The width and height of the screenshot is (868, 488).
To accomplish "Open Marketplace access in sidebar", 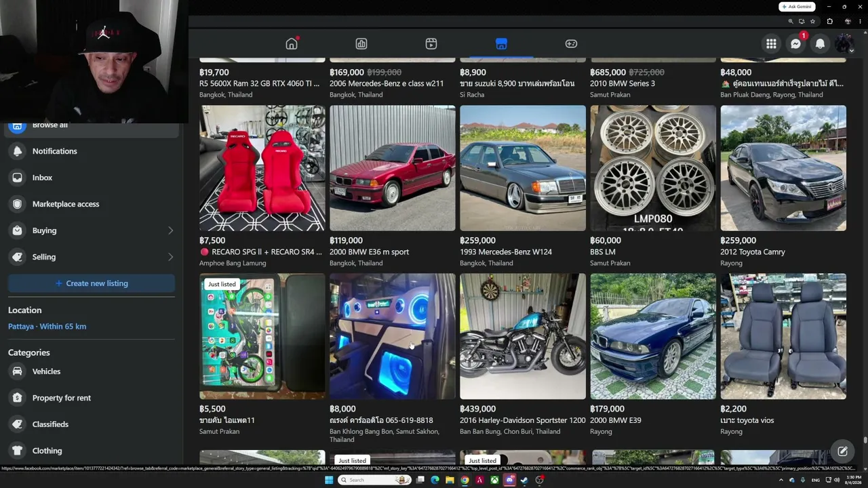I will [92, 204].
